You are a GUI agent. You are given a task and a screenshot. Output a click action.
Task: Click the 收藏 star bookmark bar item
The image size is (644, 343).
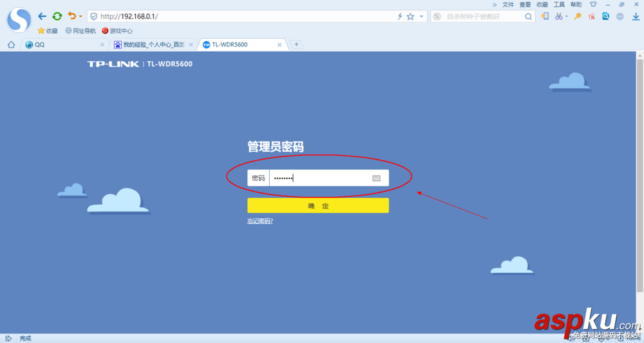(x=48, y=31)
